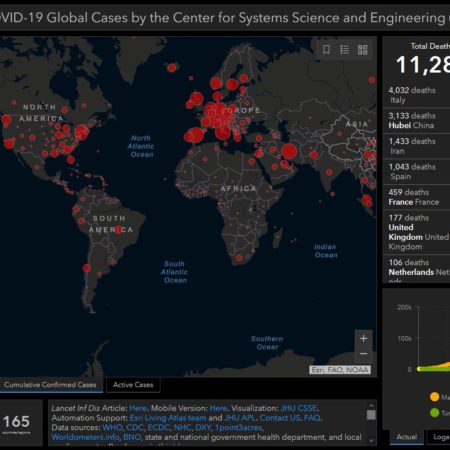Click the green chart legend marker
This screenshot has width=450, height=450.
click(434, 413)
